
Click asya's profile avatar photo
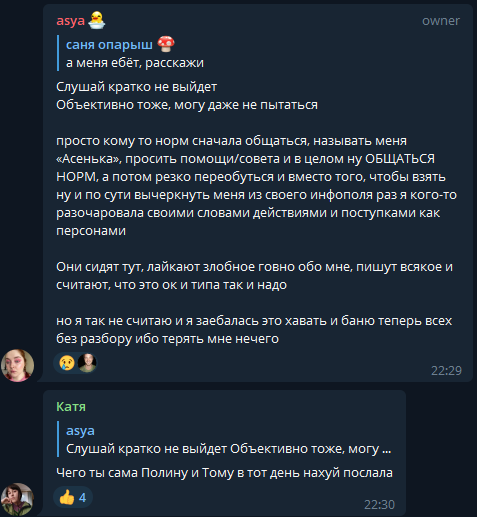(17, 365)
